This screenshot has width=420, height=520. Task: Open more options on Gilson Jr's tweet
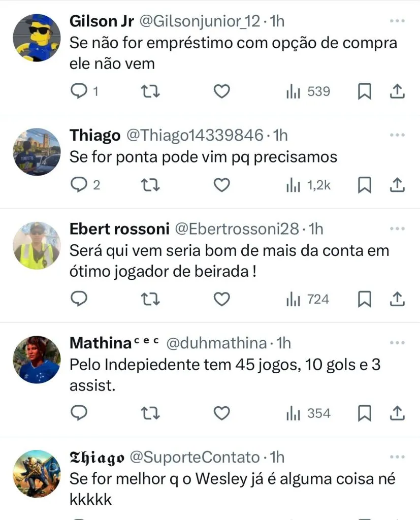pyautogui.click(x=397, y=21)
